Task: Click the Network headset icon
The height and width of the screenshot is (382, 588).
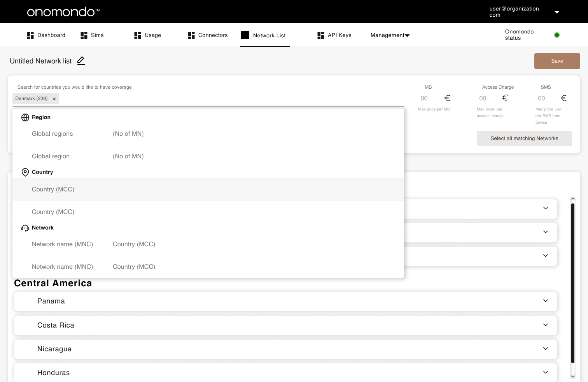Action: pyautogui.click(x=25, y=228)
